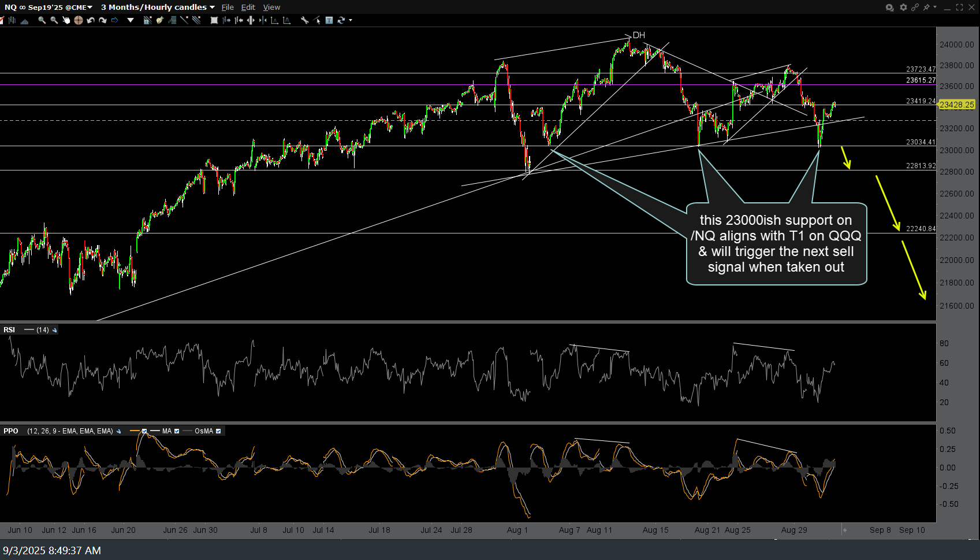Click the Redo arrow icon
Image resolution: width=980 pixels, height=560 pixels.
click(x=103, y=20)
